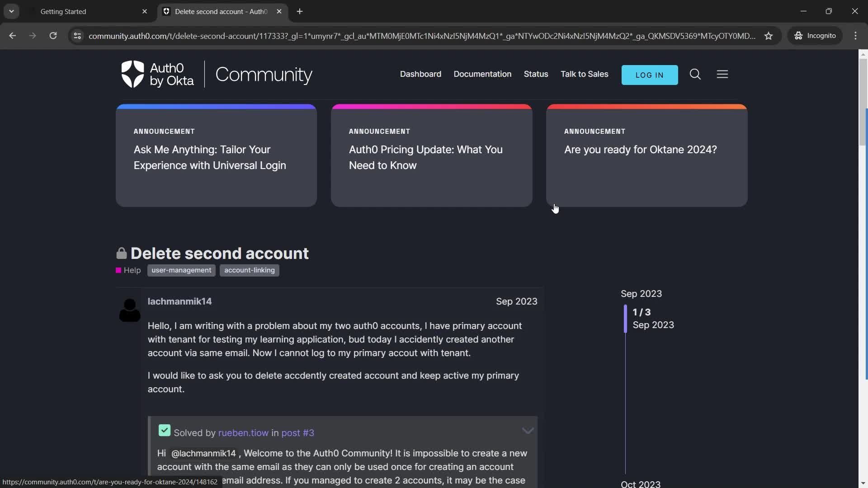Click the solved green checkmark icon

[x=165, y=431]
